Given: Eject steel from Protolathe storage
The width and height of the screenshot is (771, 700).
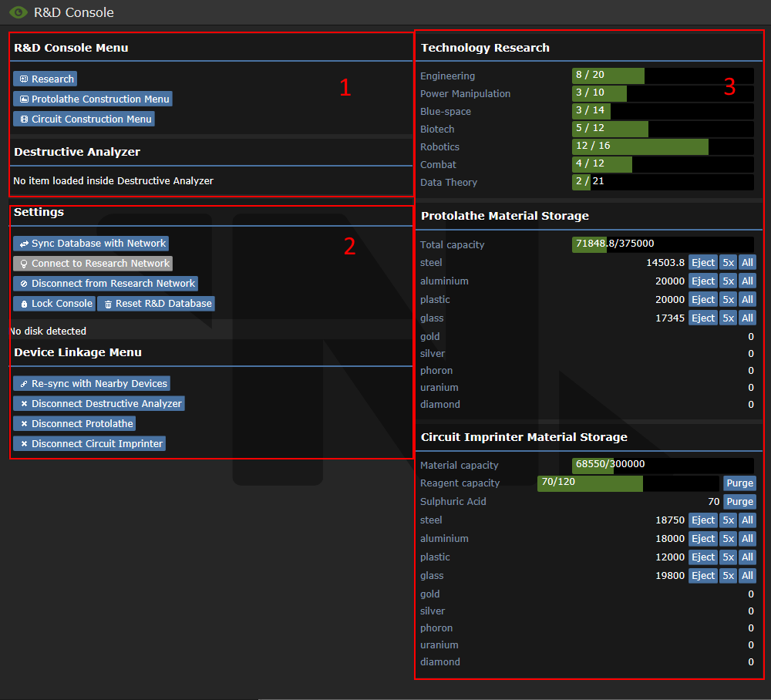Looking at the screenshot, I should (x=702, y=263).
